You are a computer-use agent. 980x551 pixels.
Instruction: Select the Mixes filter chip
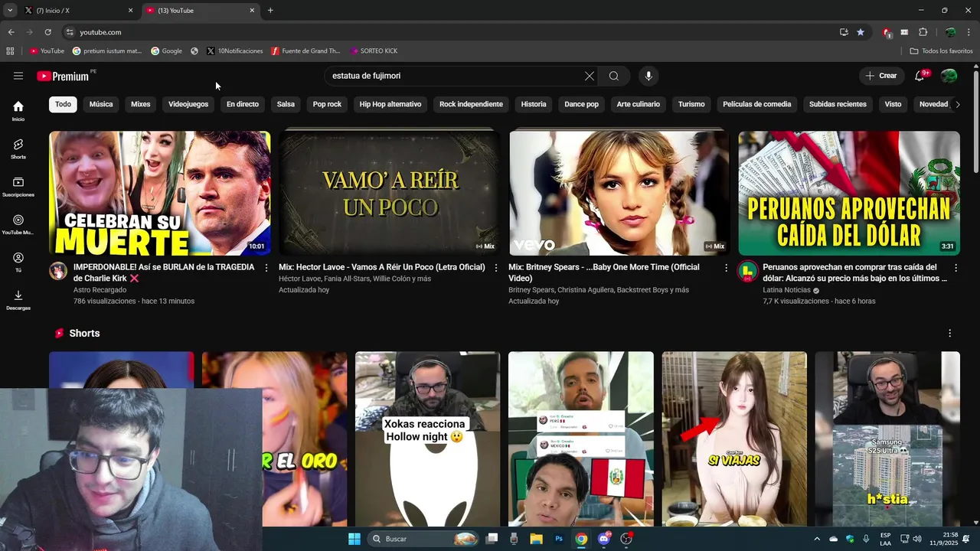click(141, 104)
